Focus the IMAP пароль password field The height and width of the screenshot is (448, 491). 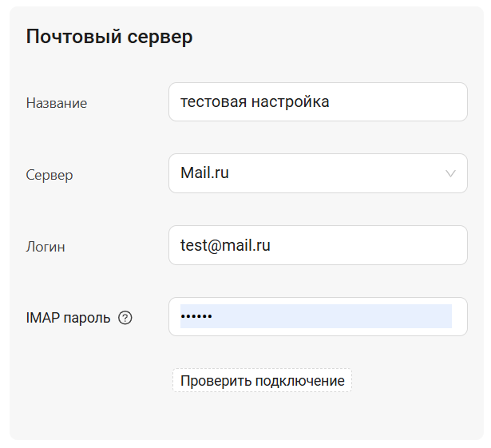[318, 317]
